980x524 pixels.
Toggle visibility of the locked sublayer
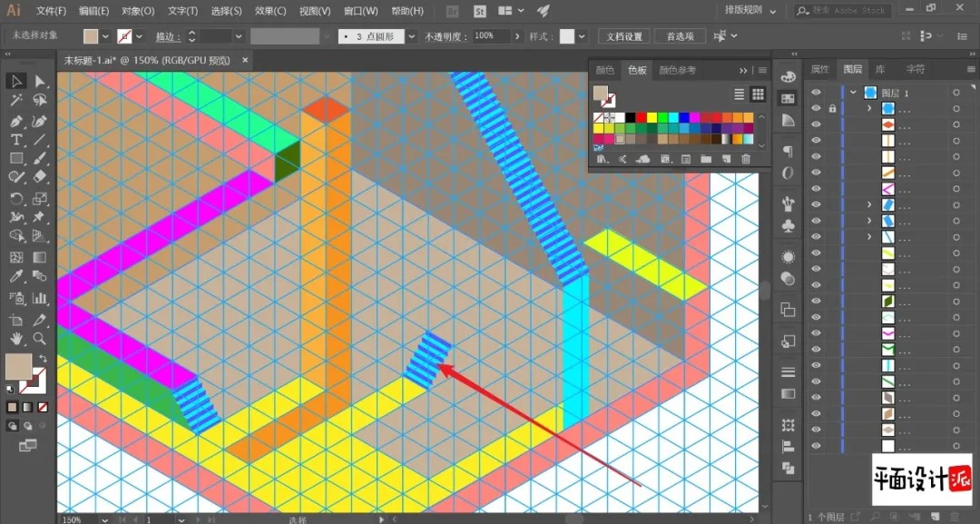click(x=816, y=108)
